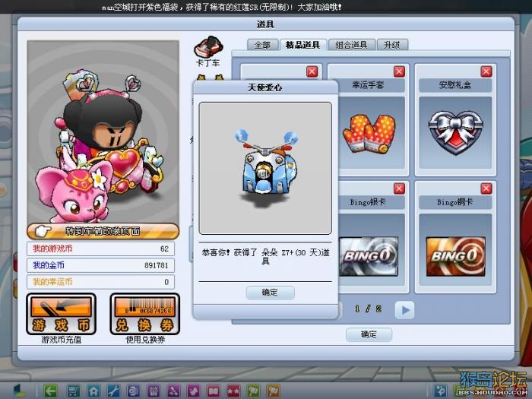
Task: Select the Bingo银卡 silver card
Action: [x=369, y=256]
